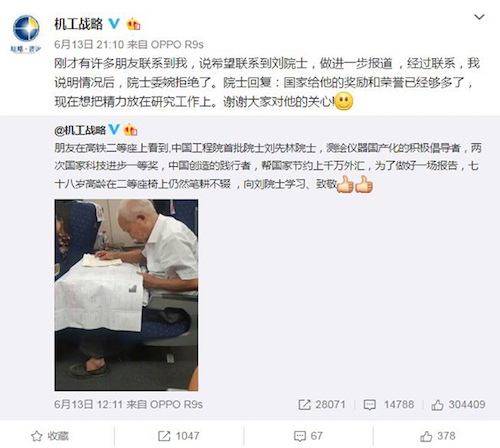Open the photo of elderly man on train
This screenshot has width=500, height=448.
click(126, 295)
